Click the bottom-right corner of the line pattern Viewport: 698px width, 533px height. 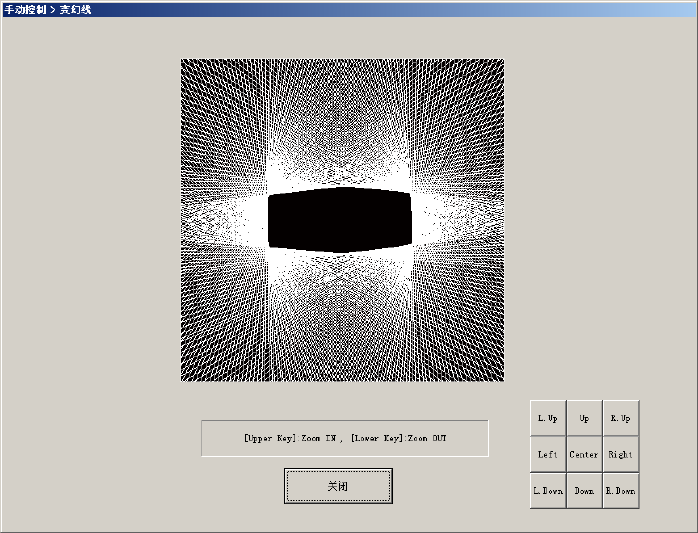coord(501,378)
